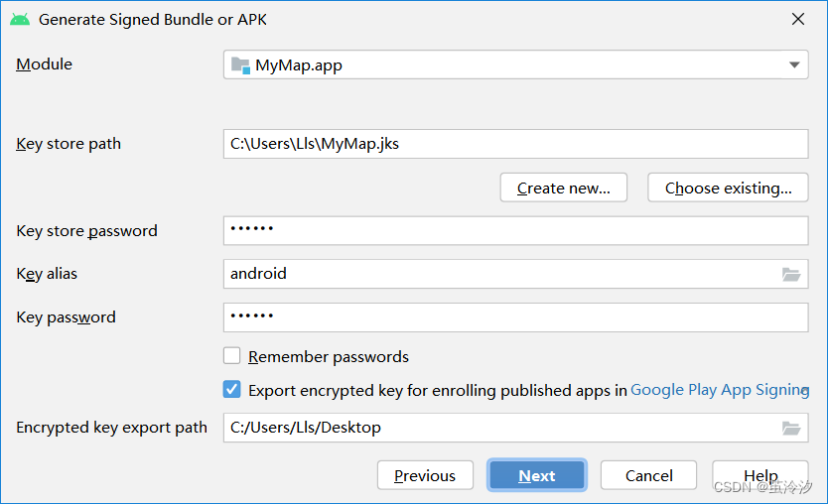
Task: Focus the Key store path field
Action: pos(515,144)
